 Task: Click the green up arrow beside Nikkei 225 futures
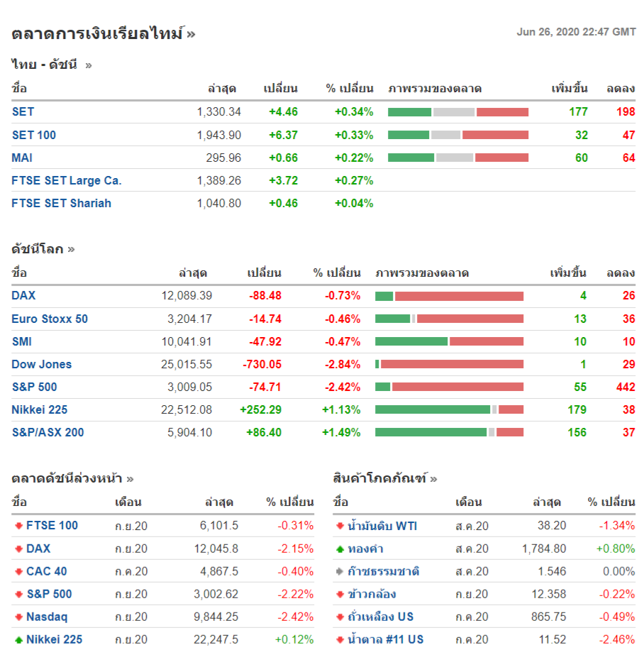(18, 640)
